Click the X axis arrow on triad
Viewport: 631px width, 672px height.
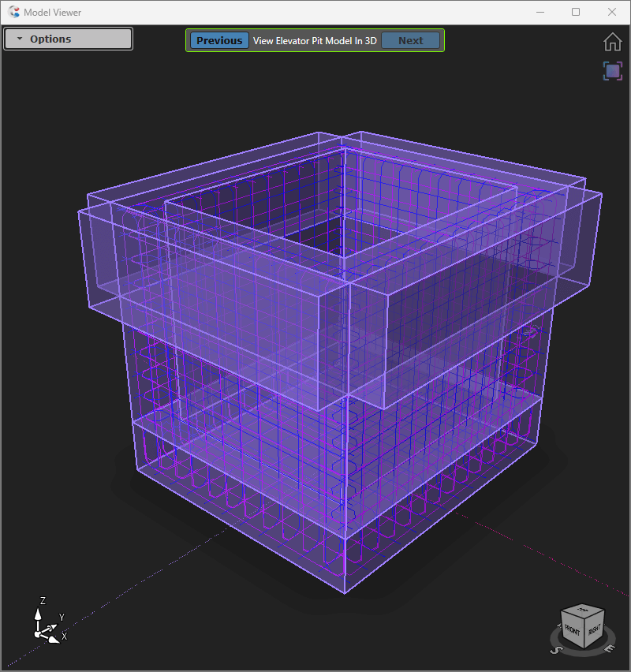(55, 638)
